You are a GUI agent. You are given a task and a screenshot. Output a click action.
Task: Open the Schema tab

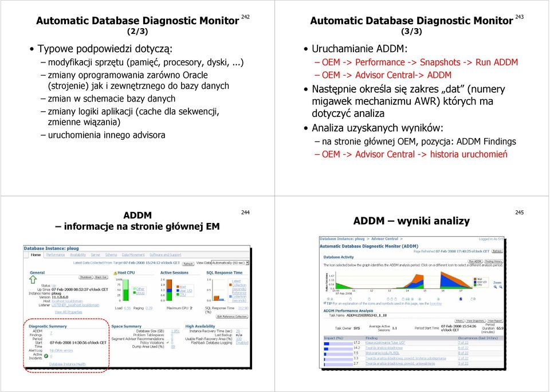coord(111,255)
